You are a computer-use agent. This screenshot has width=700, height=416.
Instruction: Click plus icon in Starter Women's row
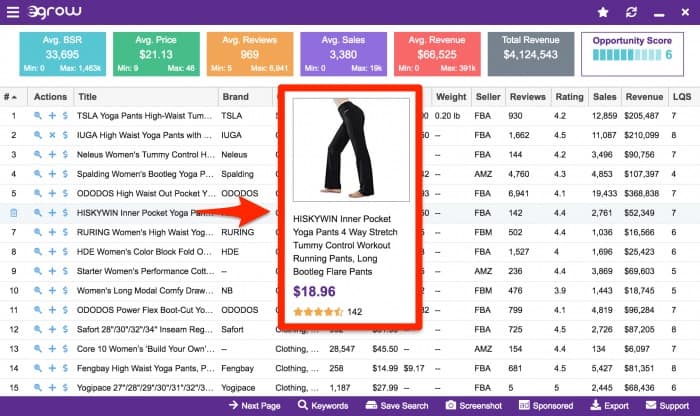(x=52, y=271)
